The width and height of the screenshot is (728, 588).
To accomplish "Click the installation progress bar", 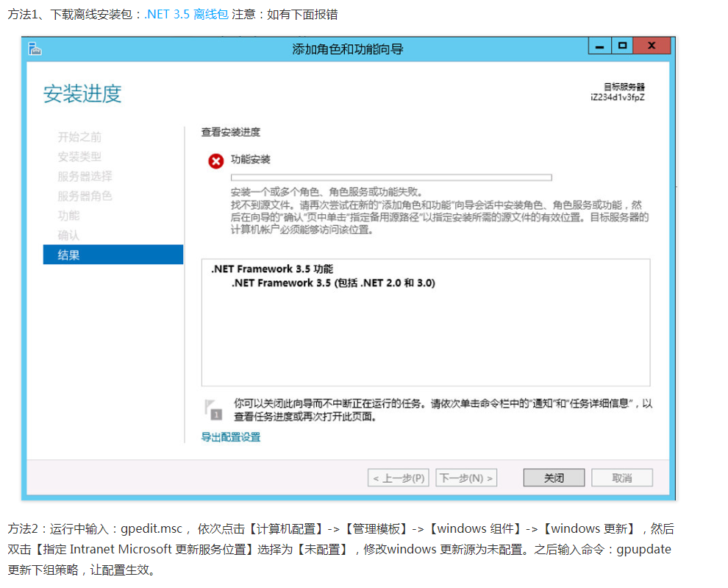I will [x=391, y=177].
